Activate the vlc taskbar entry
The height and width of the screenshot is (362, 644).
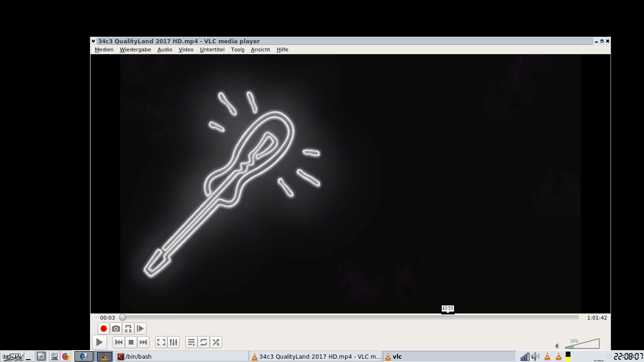(x=449, y=356)
